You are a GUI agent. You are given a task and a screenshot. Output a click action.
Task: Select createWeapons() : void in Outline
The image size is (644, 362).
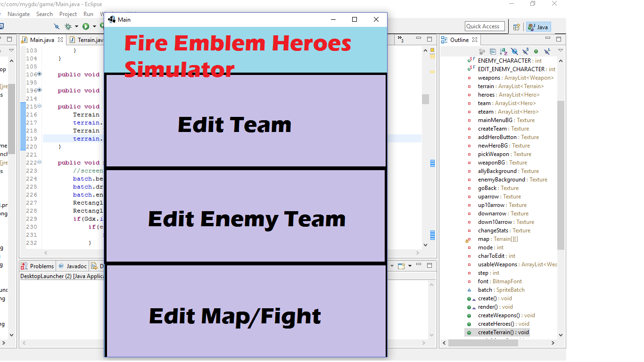506,315
